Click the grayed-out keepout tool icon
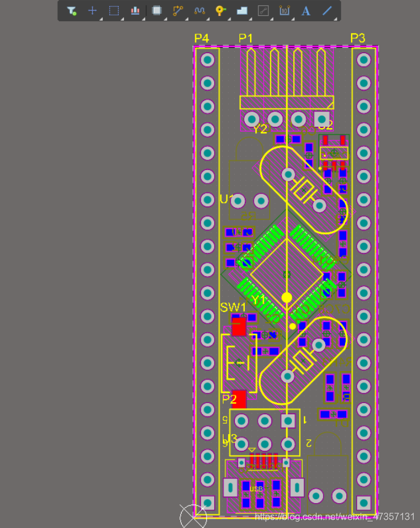 (x=263, y=11)
